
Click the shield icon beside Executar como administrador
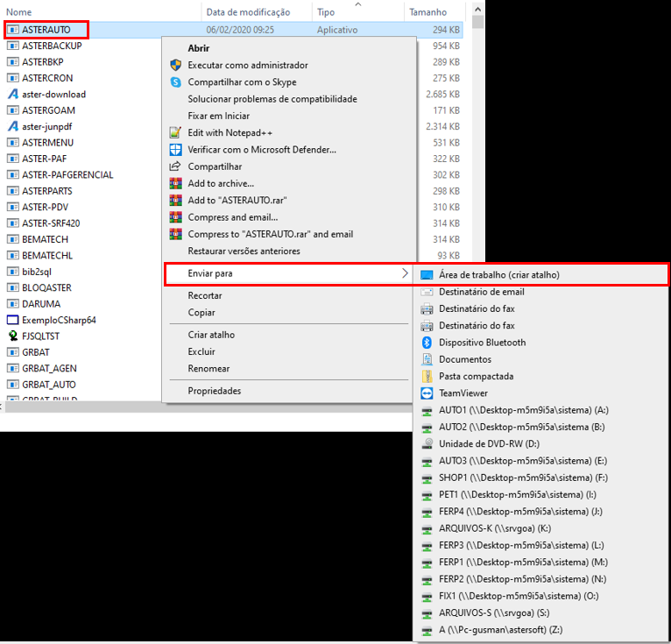pyautogui.click(x=175, y=65)
